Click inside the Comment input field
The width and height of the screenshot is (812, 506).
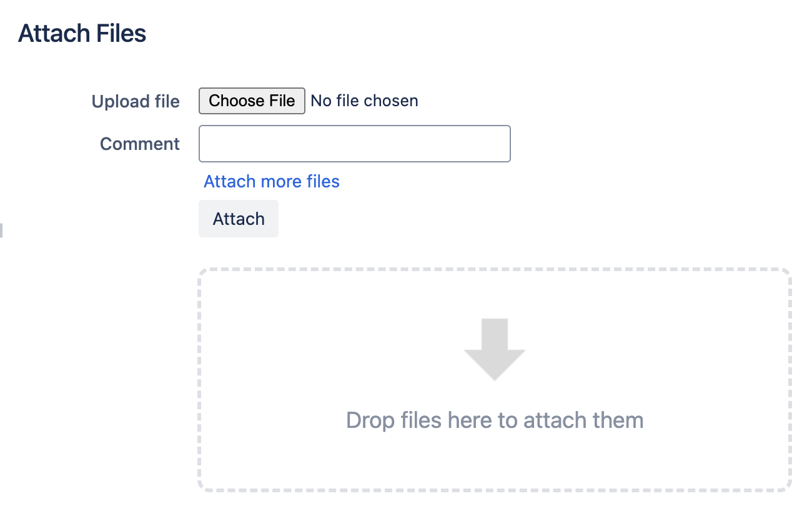click(354, 144)
